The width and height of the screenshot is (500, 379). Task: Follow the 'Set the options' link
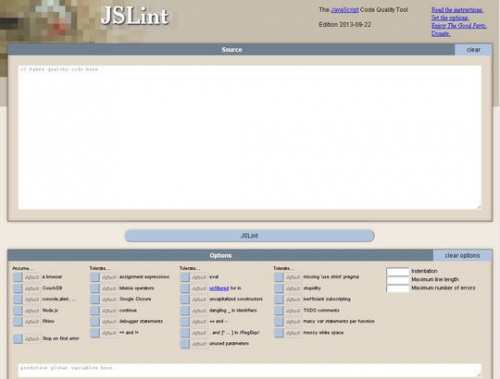click(x=450, y=18)
